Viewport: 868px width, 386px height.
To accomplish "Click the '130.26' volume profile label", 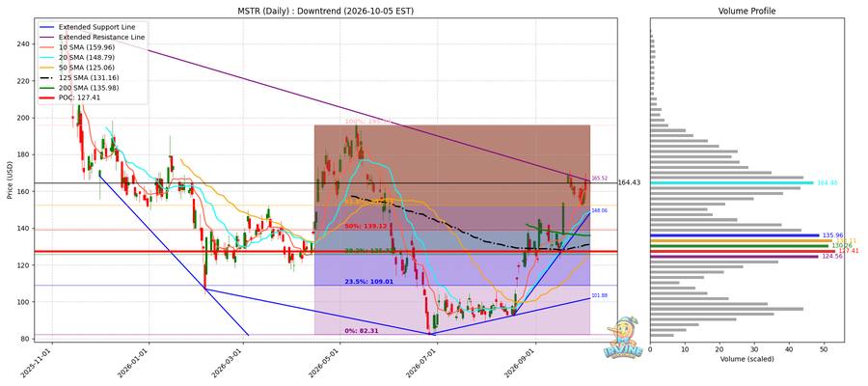I will coord(842,246).
